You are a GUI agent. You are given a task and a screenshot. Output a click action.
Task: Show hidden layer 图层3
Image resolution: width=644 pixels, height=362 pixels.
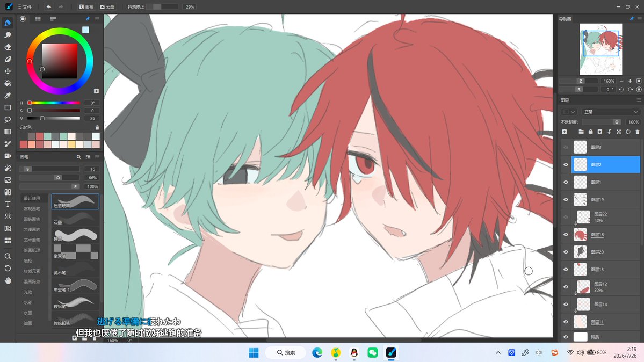click(566, 147)
